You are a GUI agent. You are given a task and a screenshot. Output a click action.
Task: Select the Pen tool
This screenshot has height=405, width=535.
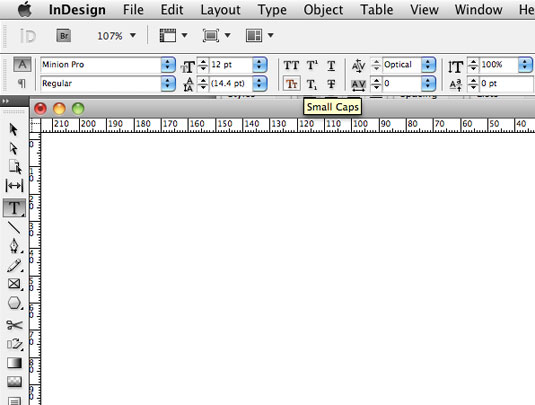point(14,245)
